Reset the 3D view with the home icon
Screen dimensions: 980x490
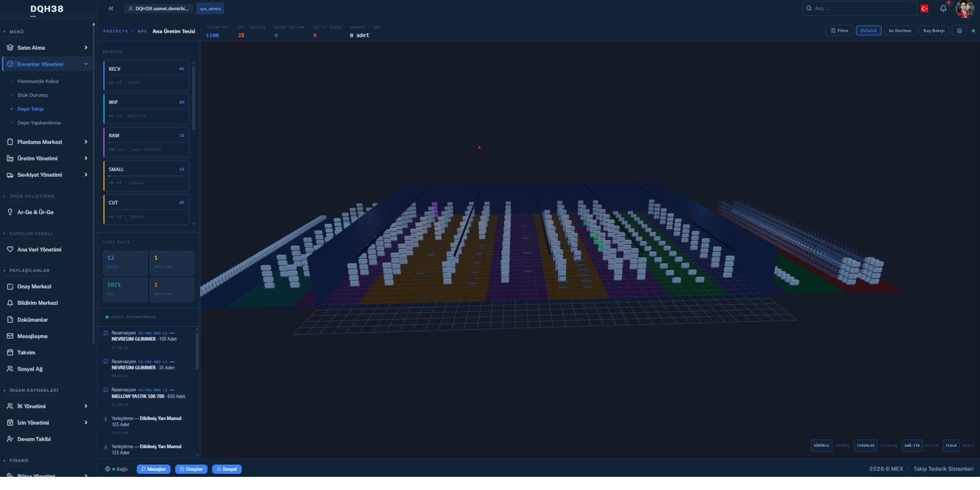point(959,31)
